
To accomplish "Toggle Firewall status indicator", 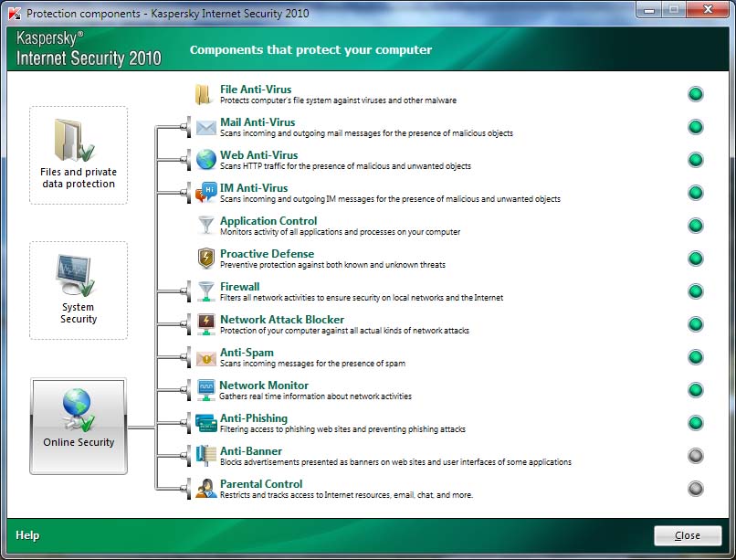I will pos(696,291).
